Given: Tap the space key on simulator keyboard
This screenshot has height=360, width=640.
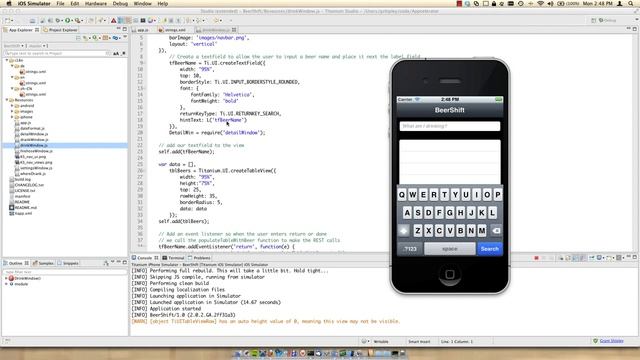Looking at the screenshot, I should tap(450, 249).
